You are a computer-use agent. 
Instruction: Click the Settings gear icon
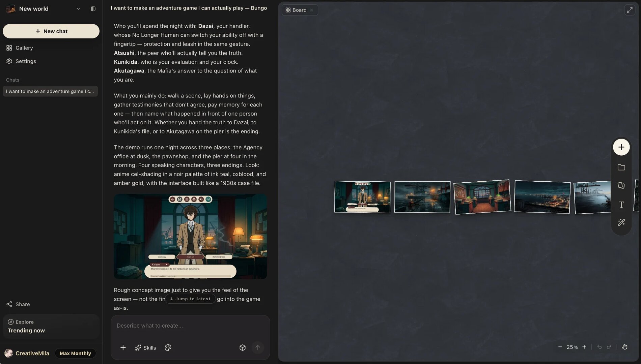pyautogui.click(x=9, y=61)
